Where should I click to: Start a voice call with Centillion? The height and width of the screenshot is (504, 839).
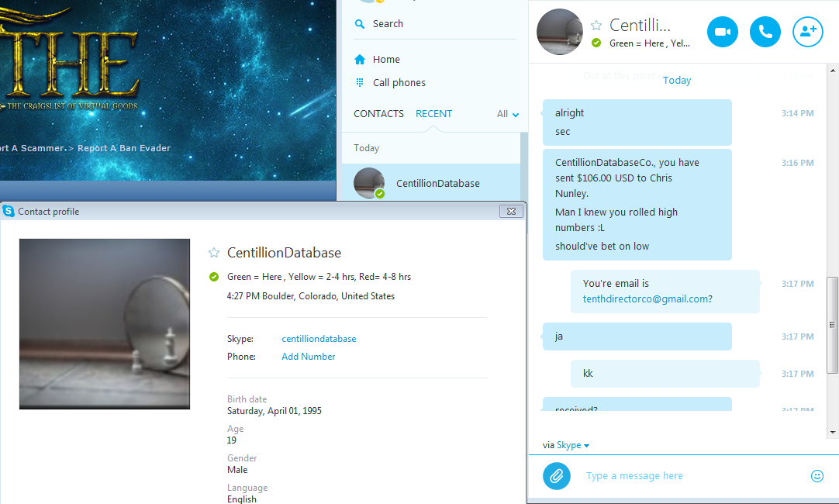pyautogui.click(x=765, y=32)
